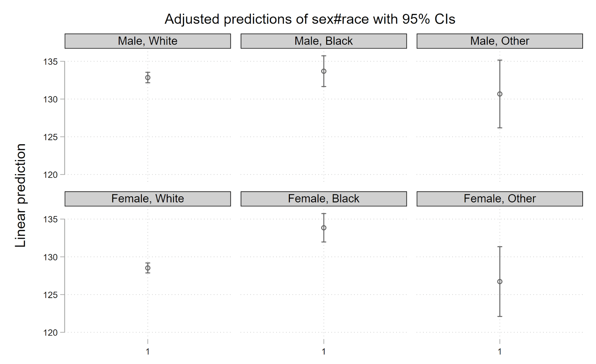
Task: Click the Female, Other panel header
Action: pos(500,199)
